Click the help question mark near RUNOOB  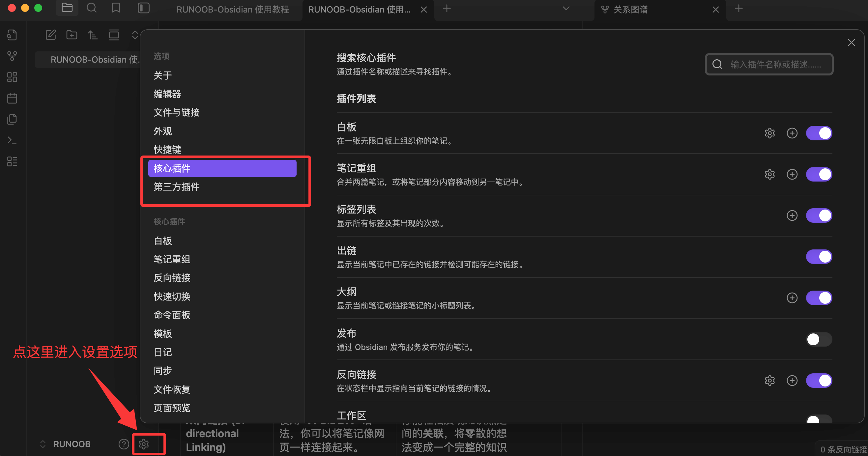(x=123, y=444)
